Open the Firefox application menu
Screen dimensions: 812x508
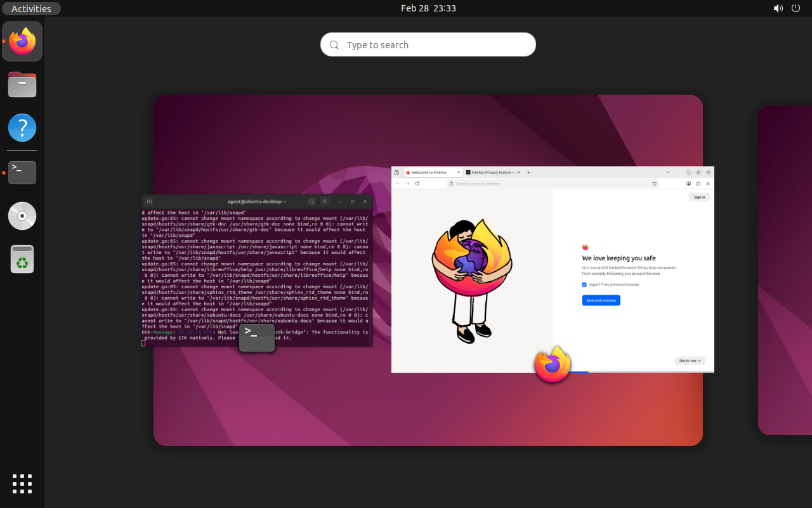[x=707, y=183]
